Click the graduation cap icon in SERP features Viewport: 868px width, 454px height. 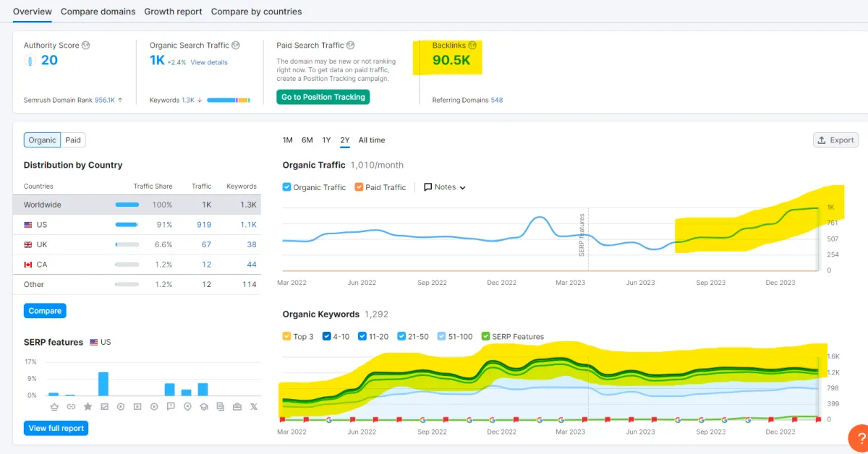[203, 407]
